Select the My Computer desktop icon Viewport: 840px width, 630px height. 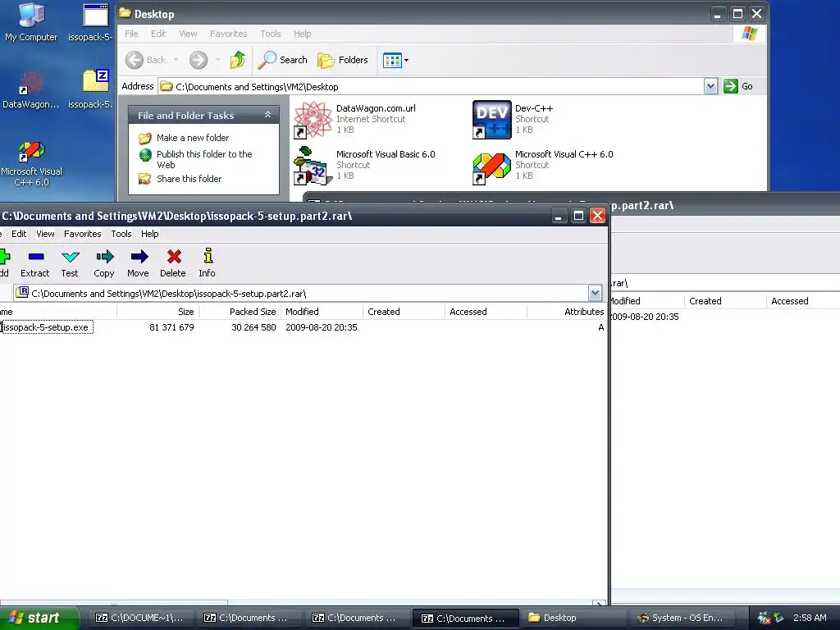(x=31, y=22)
